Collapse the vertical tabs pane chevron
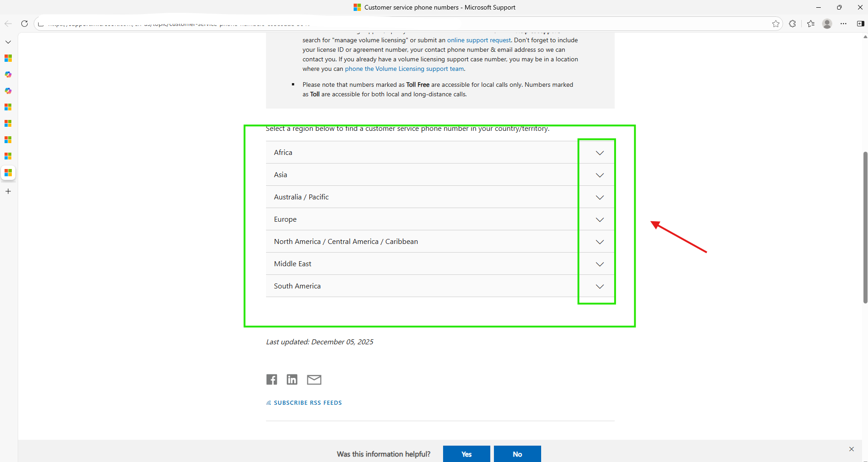868x462 pixels. coord(8,42)
